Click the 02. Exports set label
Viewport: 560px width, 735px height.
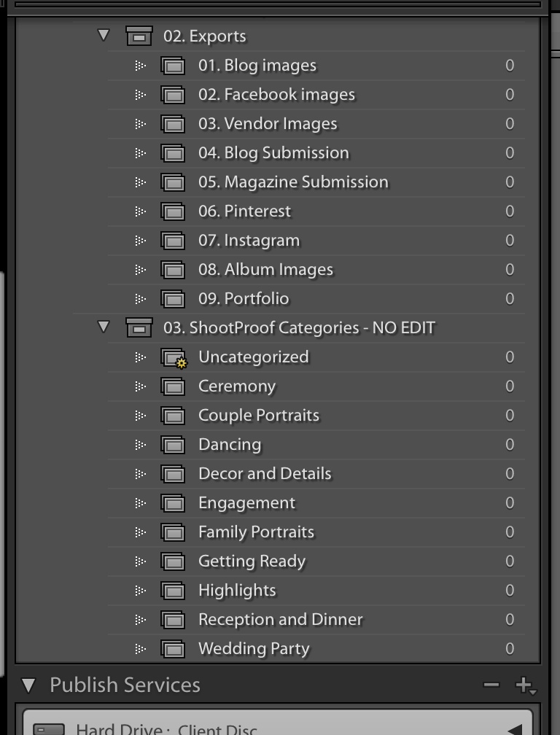(x=205, y=36)
